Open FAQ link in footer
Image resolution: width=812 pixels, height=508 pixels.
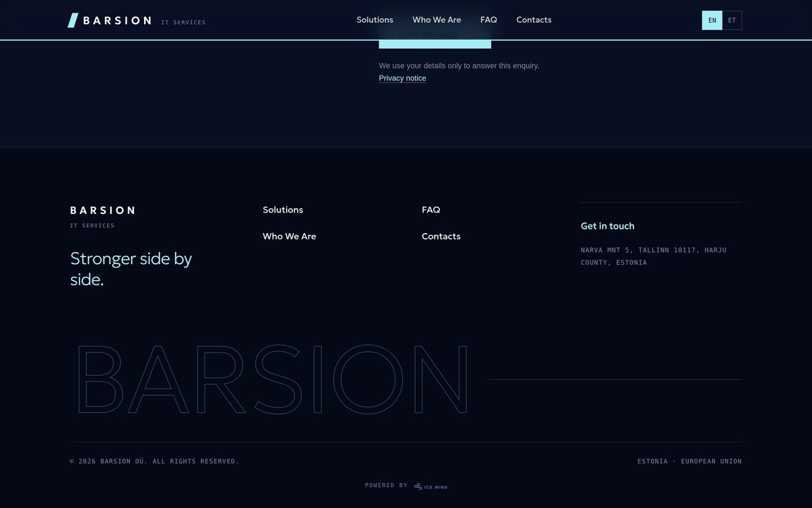coord(431,210)
